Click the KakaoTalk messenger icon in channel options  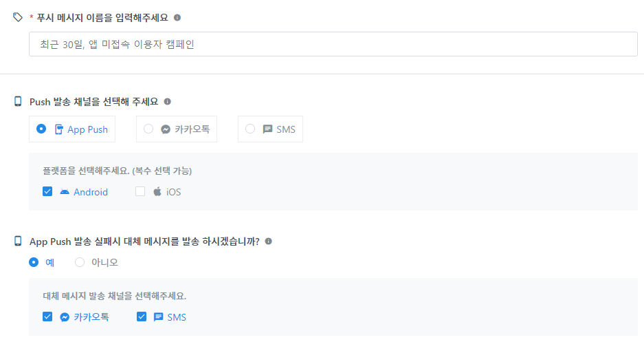[x=166, y=129]
